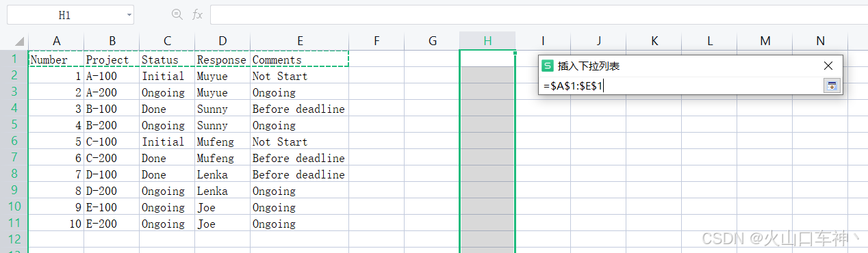This screenshot has height=253, width=868.
Task: Click Initial status in C-100 row
Action: coord(168,142)
